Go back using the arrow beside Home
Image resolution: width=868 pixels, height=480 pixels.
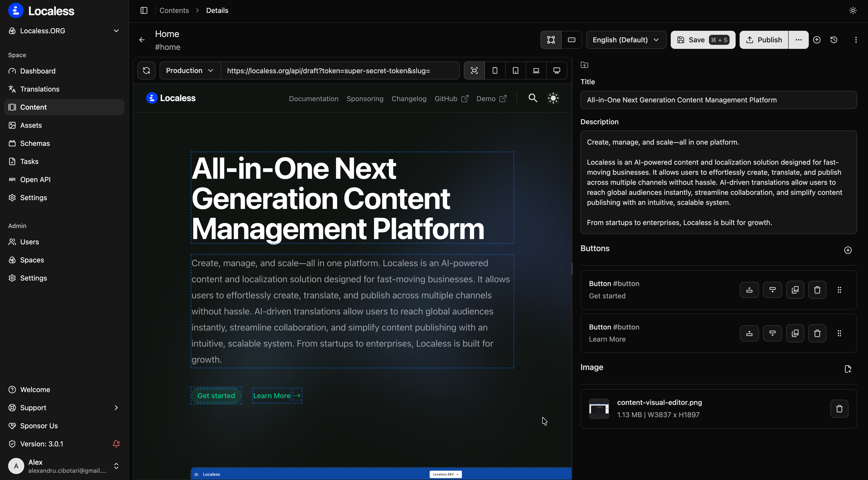[142, 40]
